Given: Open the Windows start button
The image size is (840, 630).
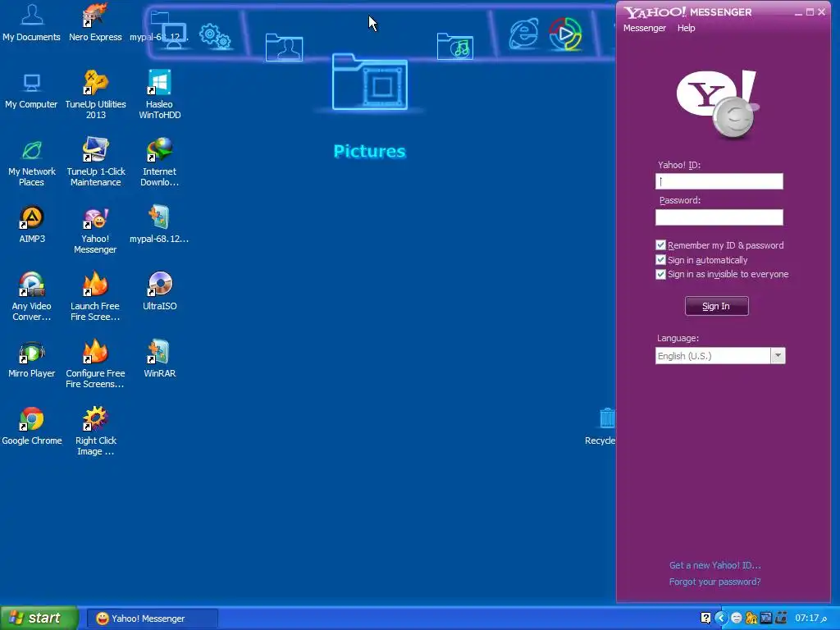Looking at the screenshot, I should pos(39,619).
